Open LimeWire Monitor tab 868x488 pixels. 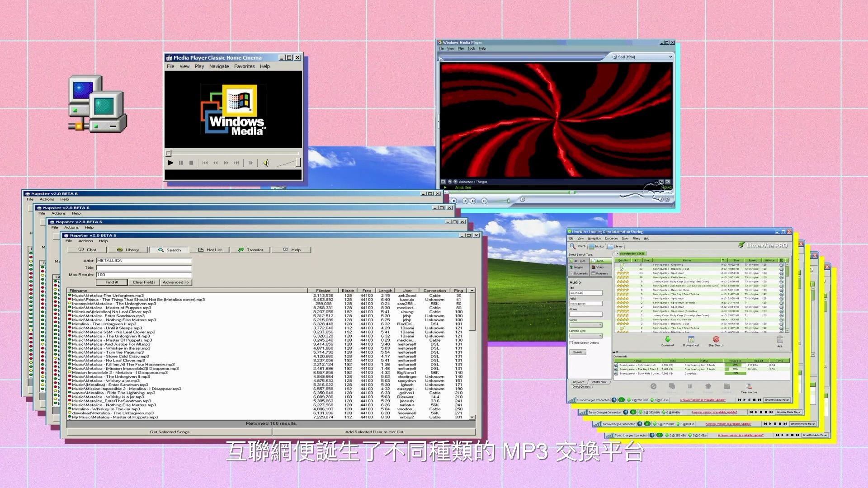597,246
